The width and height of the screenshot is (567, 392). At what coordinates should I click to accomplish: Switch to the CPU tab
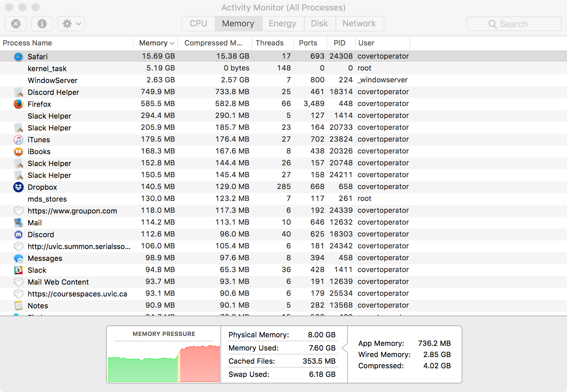point(198,23)
